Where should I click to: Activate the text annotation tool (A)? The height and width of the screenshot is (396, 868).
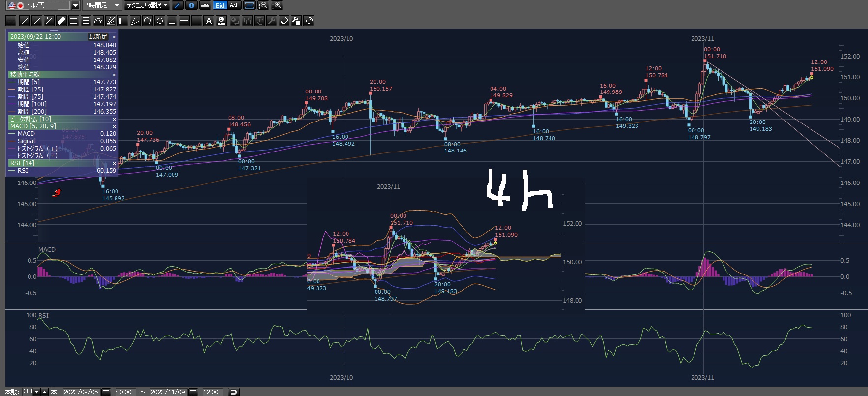click(209, 21)
